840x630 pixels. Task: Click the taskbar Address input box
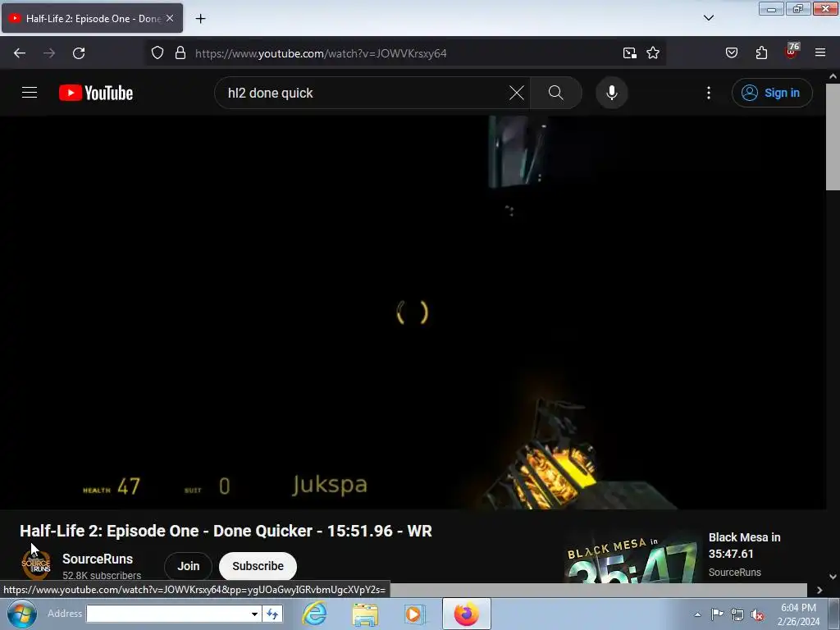167,614
